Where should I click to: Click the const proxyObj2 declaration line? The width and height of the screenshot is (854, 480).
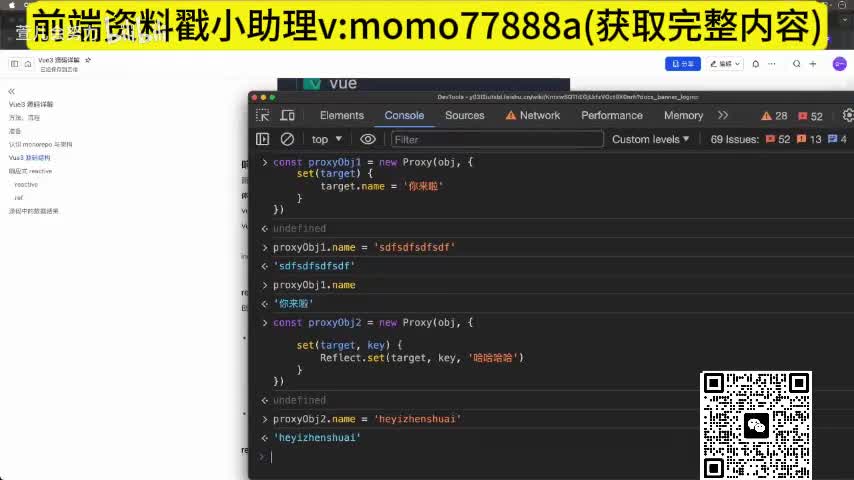(x=373, y=323)
